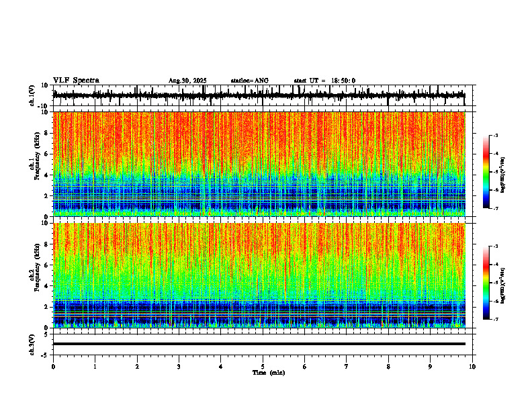Screen dimensions: 532x411
Task: Click the 'station= ANG' label
Action: (249, 81)
